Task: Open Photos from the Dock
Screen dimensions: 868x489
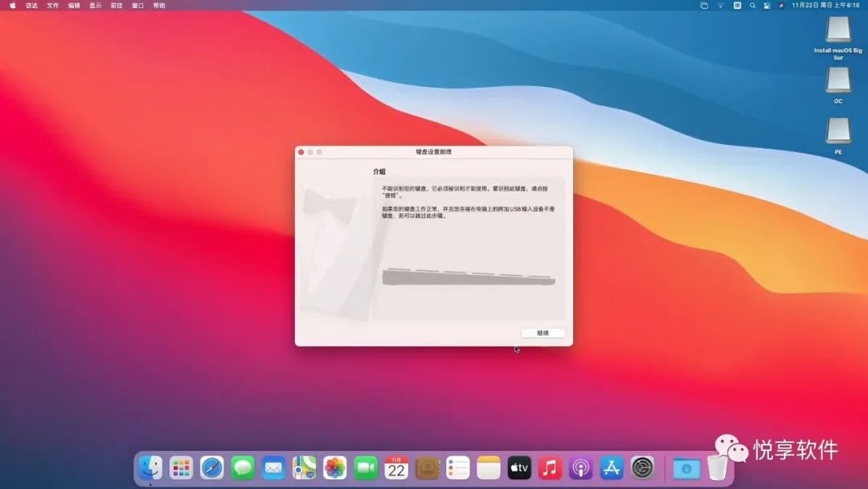Action: [335, 468]
